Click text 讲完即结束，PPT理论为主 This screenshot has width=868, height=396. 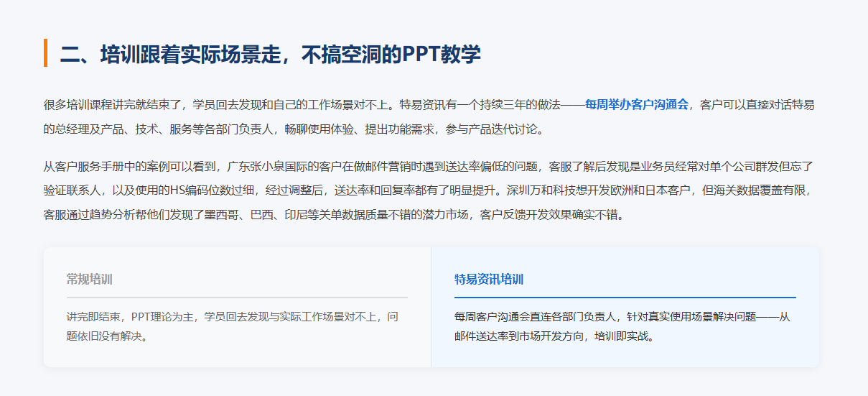pyautogui.click(x=232, y=326)
